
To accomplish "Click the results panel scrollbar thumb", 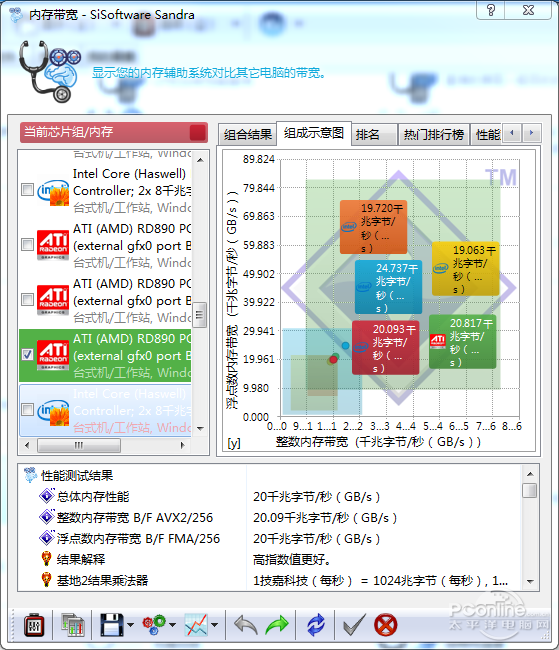I will click(530, 490).
